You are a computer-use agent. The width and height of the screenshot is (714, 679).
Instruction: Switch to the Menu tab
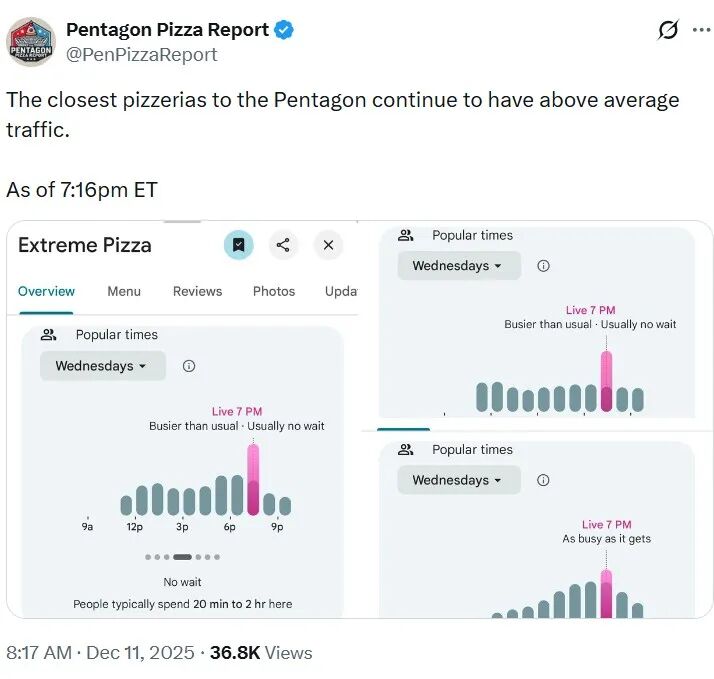(124, 291)
